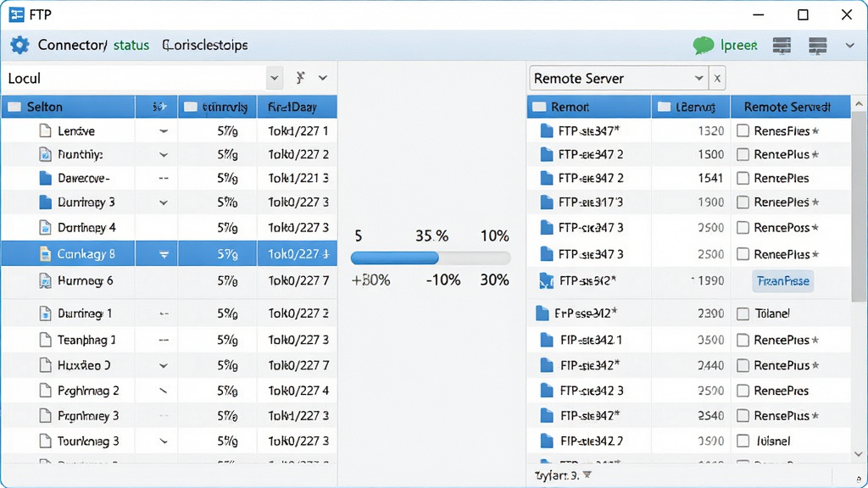Select the Corisclestoips toolbar item
Image resolution: width=868 pixels, height=488 pixels.
pos(205,46)
